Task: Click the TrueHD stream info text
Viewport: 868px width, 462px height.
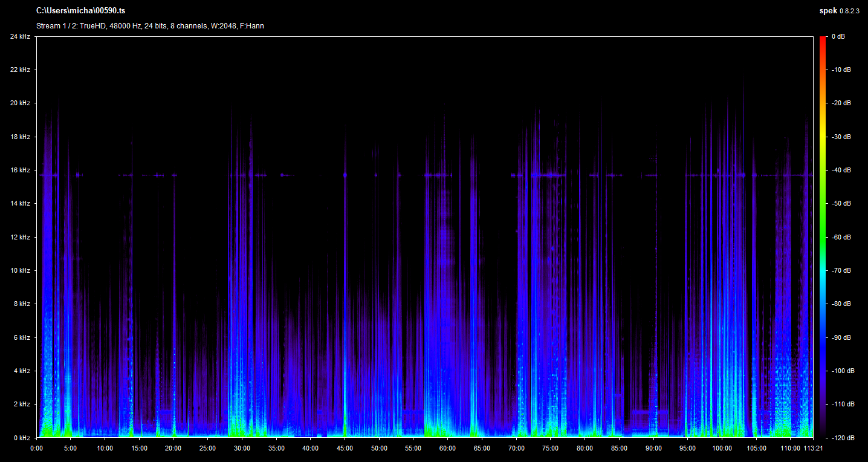Action: 150,26
